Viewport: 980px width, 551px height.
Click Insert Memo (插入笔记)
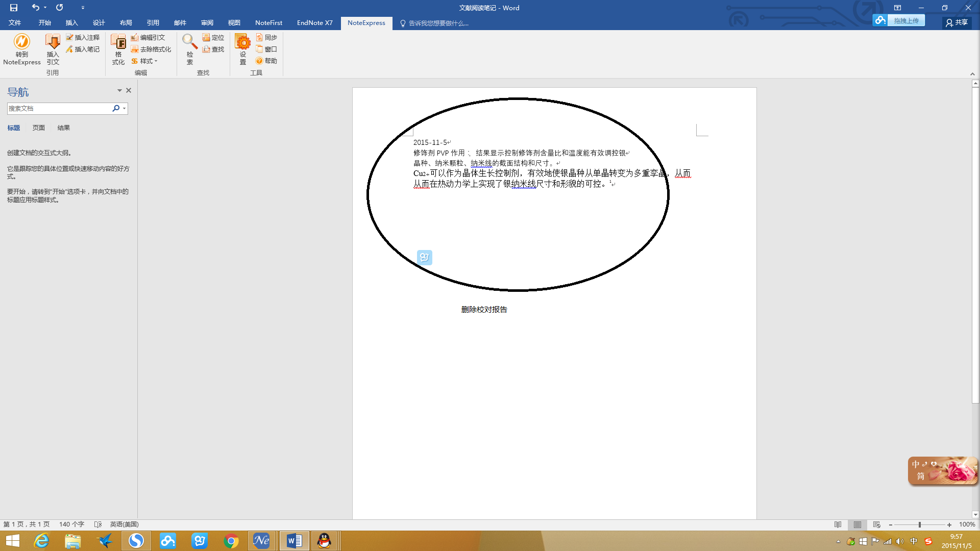(83, 49)
